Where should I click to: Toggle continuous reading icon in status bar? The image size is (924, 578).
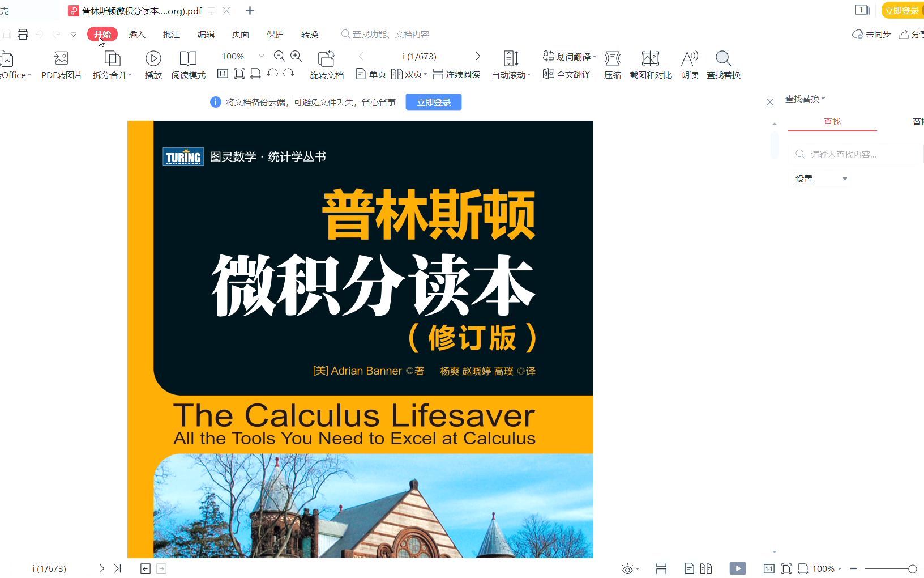tap(661, 569)
